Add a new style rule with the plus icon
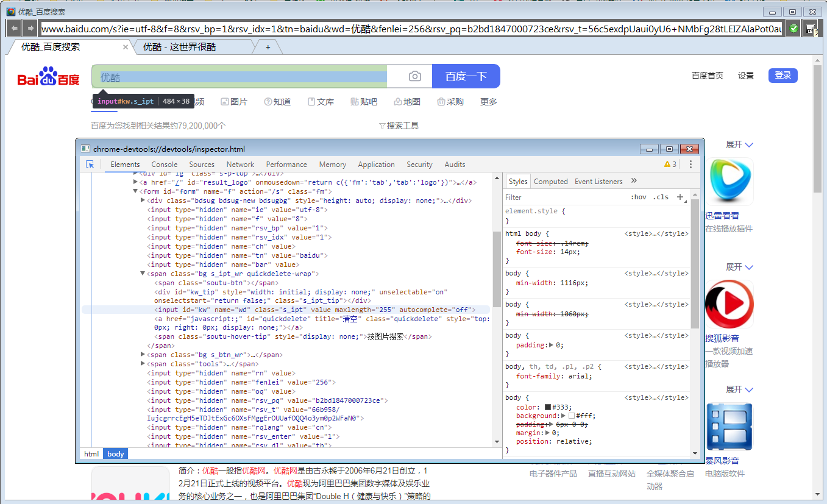Viewport: 827px width, 504px height. pyautogui.click(x=681, y=197)
